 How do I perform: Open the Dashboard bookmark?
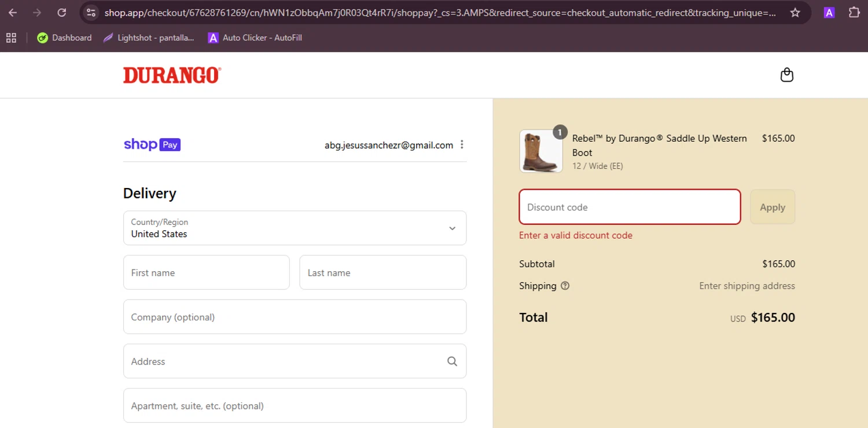tap(64, 38)
